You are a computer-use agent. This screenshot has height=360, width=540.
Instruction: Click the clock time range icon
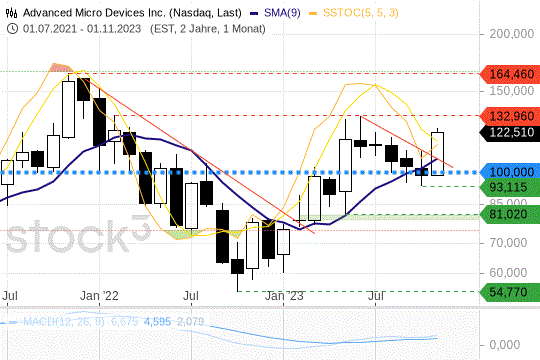pos(12,29)
